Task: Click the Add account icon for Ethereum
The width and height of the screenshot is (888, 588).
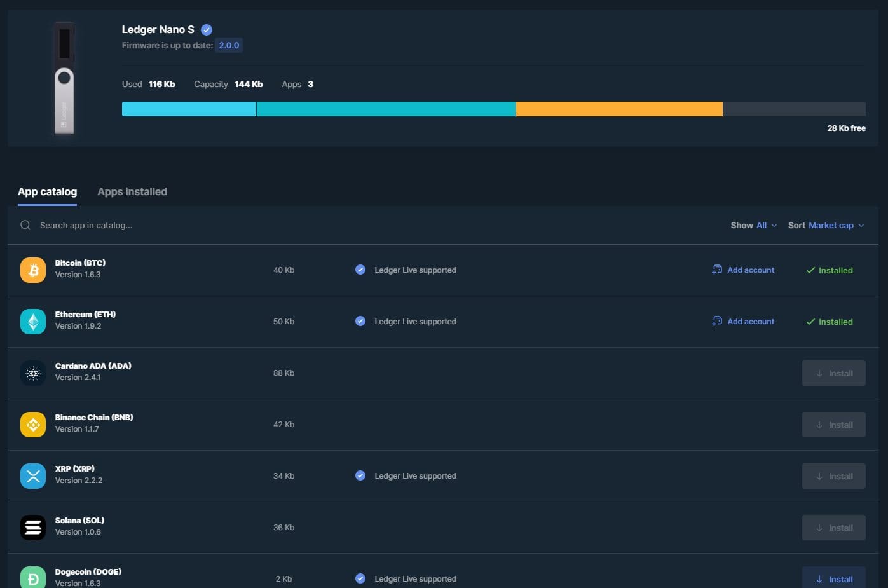Action: (717, 321)
